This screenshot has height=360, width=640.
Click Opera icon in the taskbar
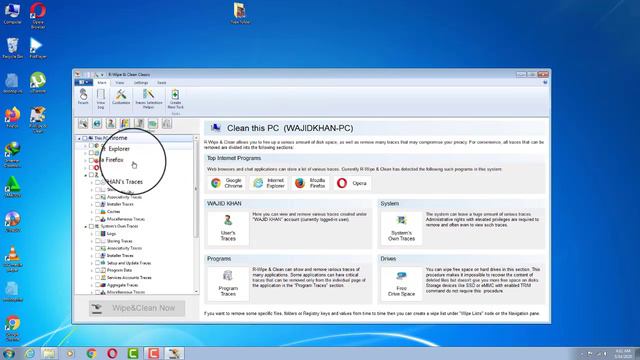point(112,353)
